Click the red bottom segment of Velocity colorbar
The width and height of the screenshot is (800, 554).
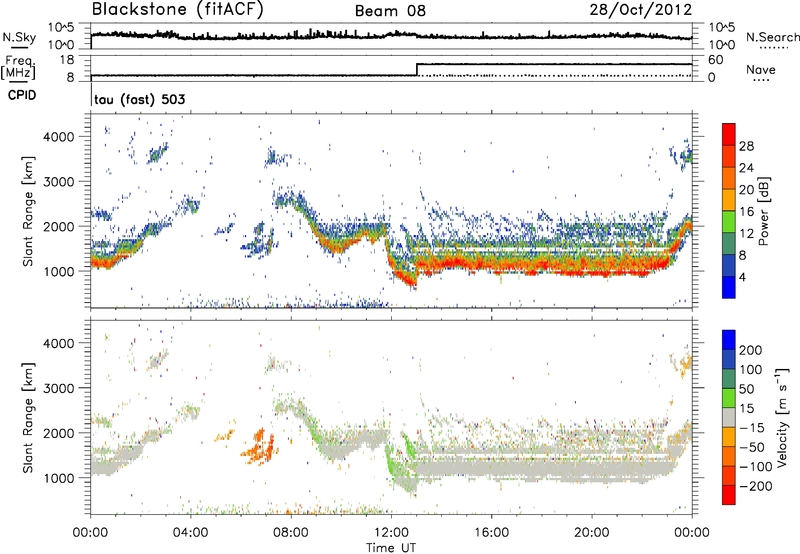[729, 495]
